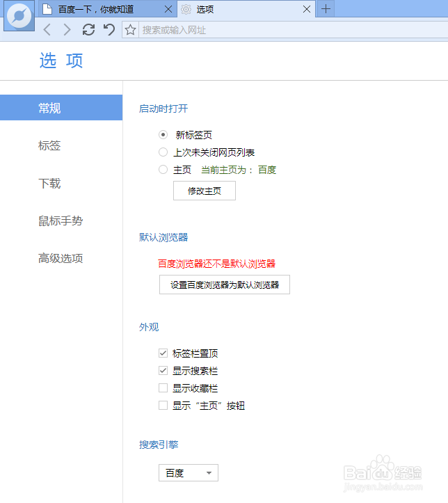Uncheck the 显示搜索栏 checkbox

tap(163, 371)
